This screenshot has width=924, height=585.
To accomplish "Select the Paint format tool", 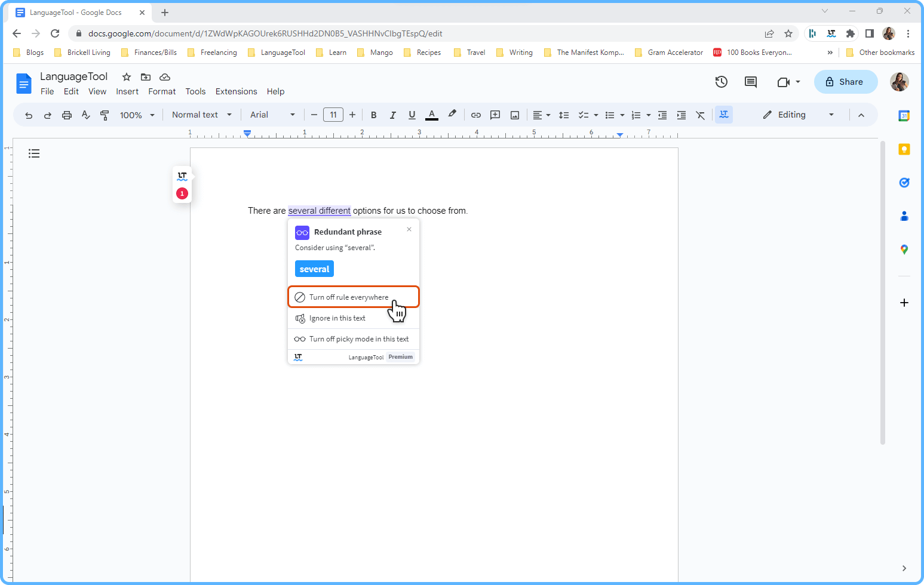I will 105,115.
